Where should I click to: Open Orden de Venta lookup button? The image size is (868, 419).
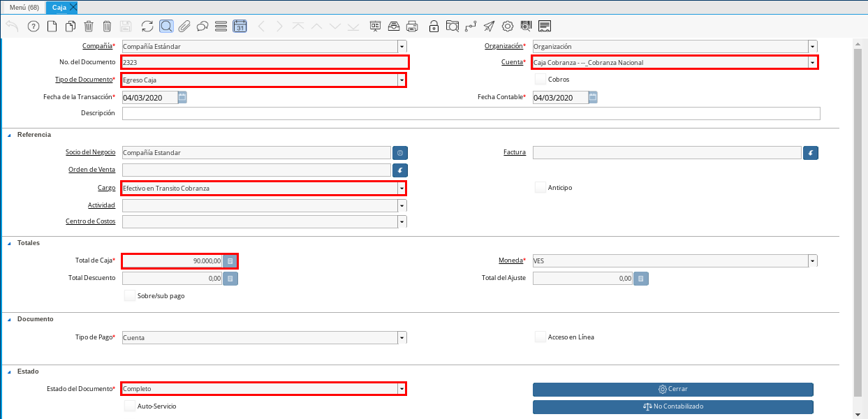(x=400, y=170)
